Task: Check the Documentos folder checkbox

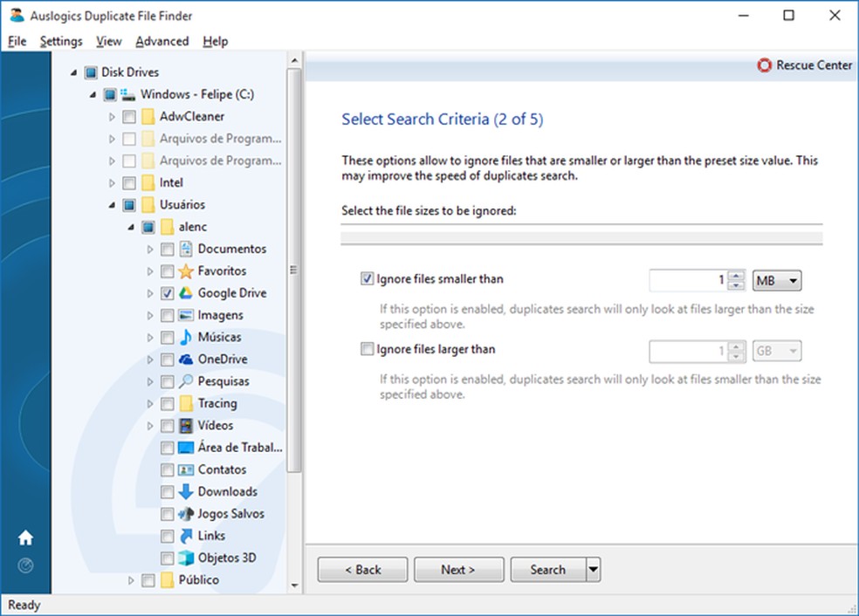Action: pyautogui.click(x=167, y=250)
